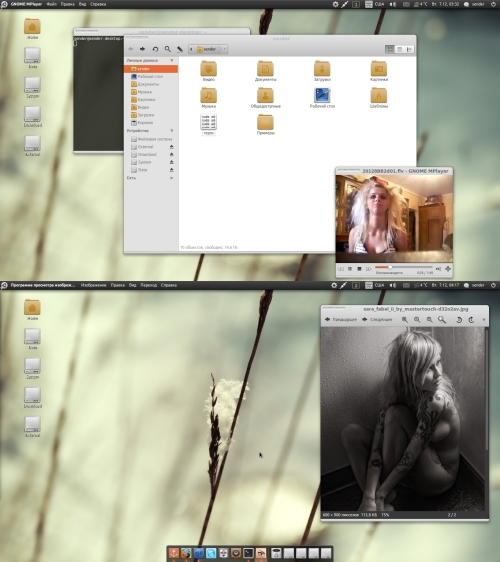500x562 pixels.
Task: Open Вид menu in the image viewer menu bar
Action: pyautogui.click(x=133, y=285)
